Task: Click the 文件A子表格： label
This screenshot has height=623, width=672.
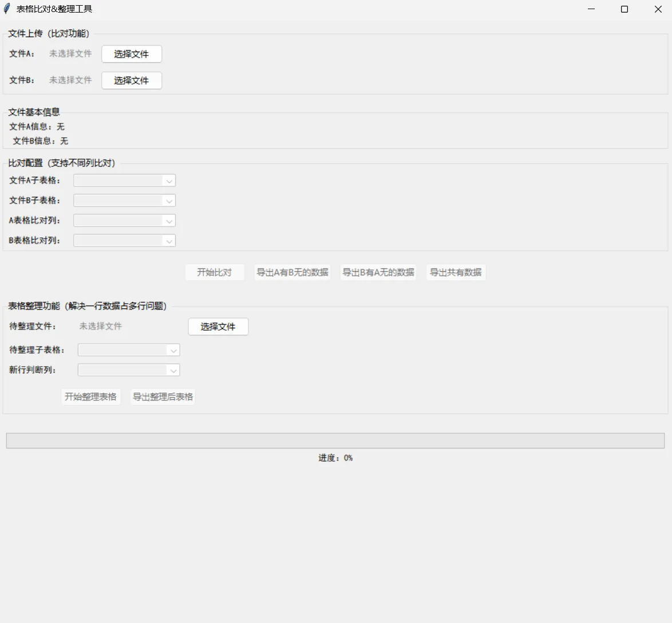Action: click(35, 180)
